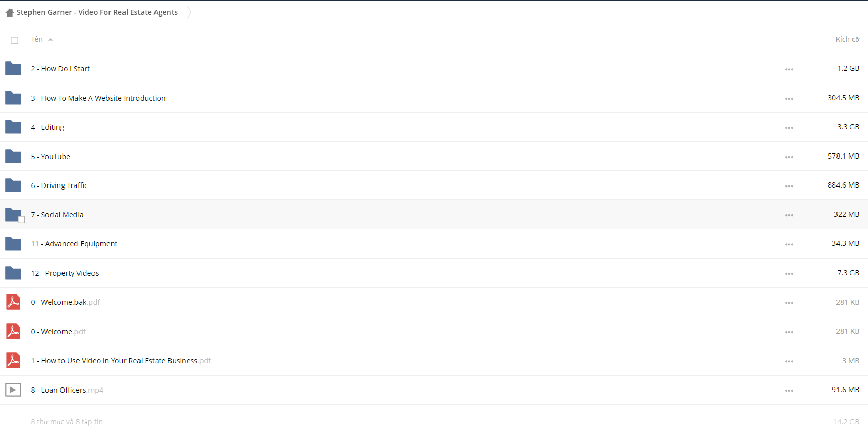Open more options for 11 - Advanced Equipment
The width and height of the screenshot is (868, 435).
click(x=789, y=244)
